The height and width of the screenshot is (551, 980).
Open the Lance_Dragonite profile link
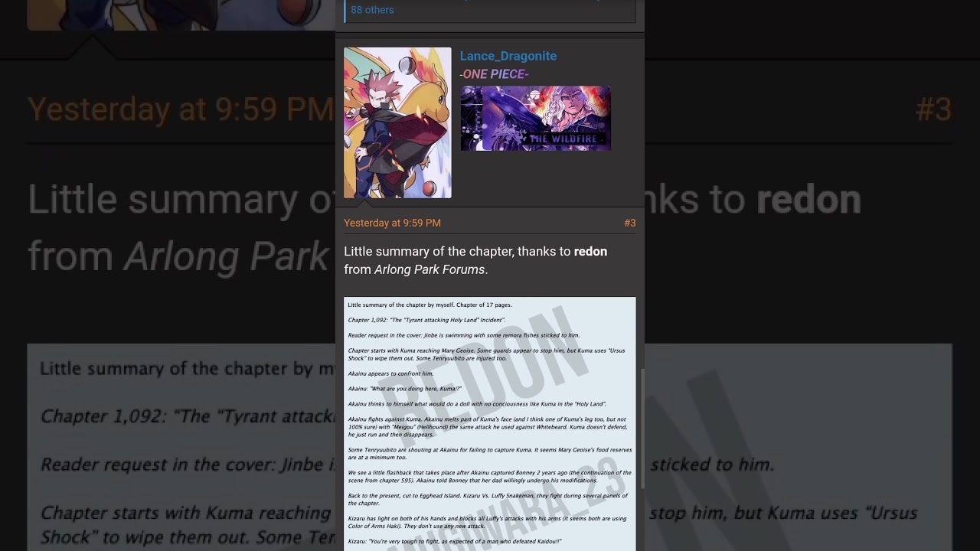click(x=508, y=56)
